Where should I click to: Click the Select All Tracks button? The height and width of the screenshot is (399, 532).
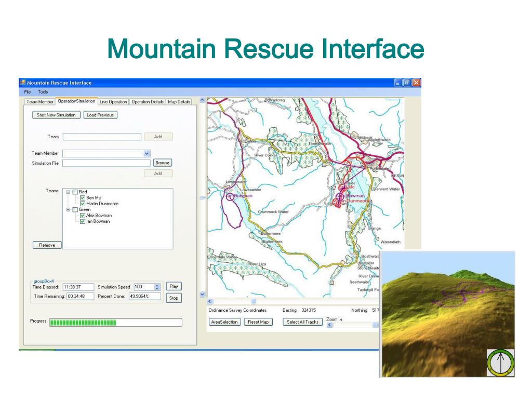pos(302,322)
